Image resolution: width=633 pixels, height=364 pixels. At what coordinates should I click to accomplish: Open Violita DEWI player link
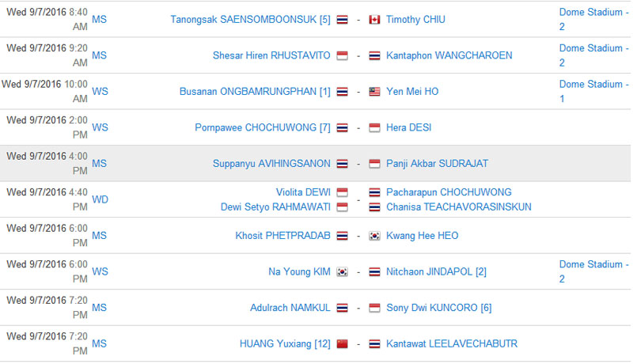[x=303, y=192]
